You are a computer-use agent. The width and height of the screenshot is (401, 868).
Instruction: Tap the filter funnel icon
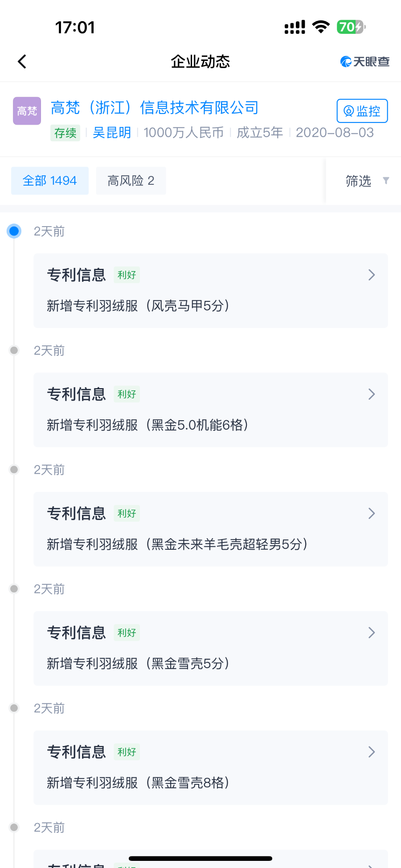click(386, 180)
